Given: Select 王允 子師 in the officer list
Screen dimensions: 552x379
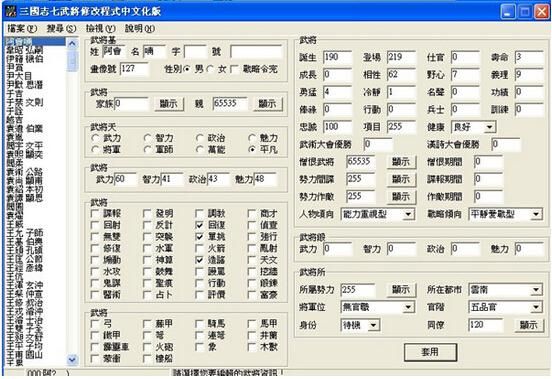Looking at the screenshot, I should [x=25, y=233].
